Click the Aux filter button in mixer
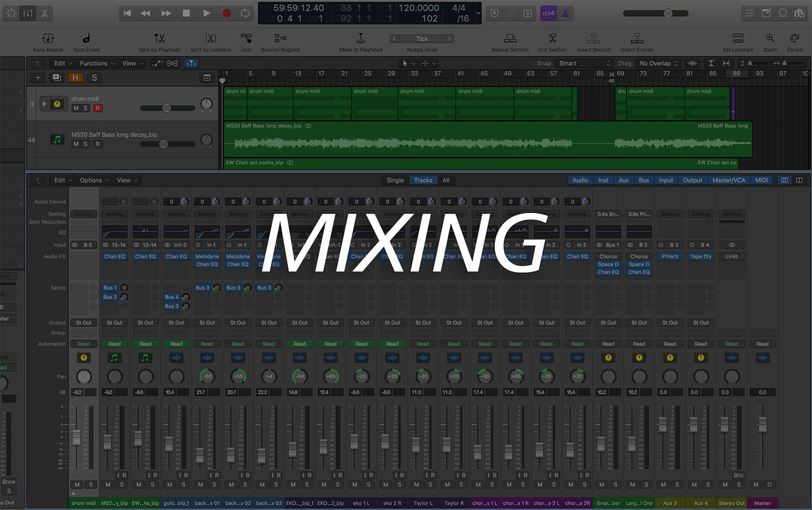 click(x=623, y=181)
